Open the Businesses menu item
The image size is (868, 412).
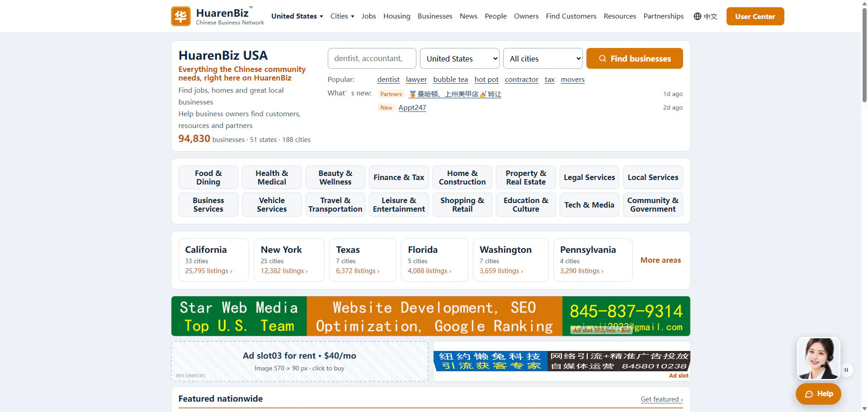point(435,16)
